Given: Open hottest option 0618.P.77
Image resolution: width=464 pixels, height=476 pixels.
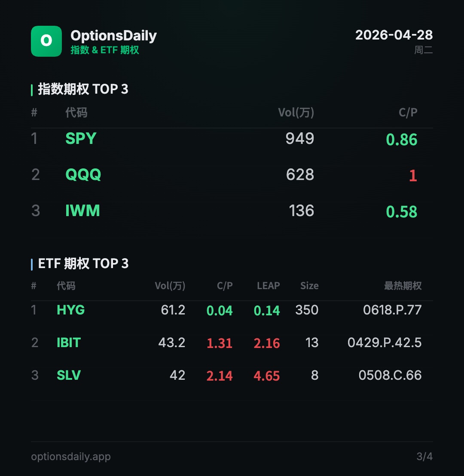Looking at the screenshot, I should pyautogui.click(x=392, y=310).
